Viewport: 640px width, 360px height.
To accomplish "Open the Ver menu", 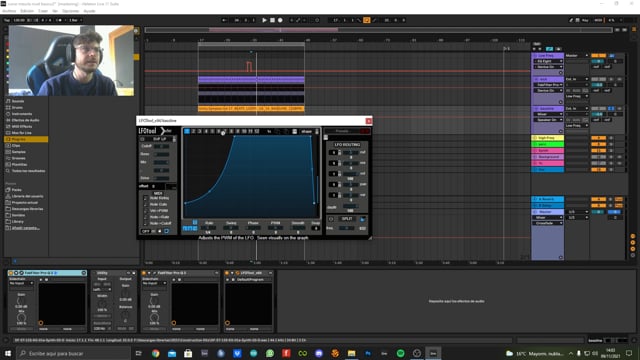I will click(55, 11).
